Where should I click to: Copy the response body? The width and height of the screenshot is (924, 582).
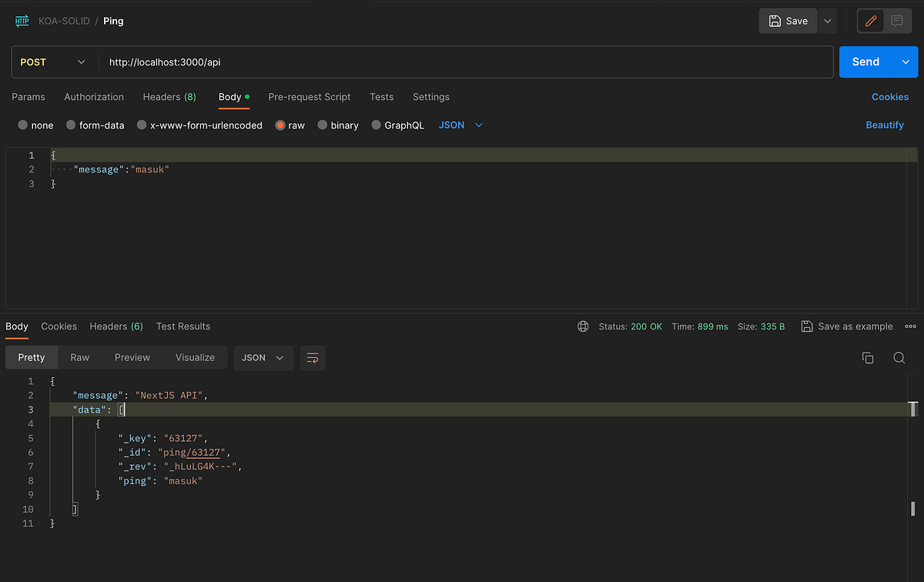tap(868, 358)
